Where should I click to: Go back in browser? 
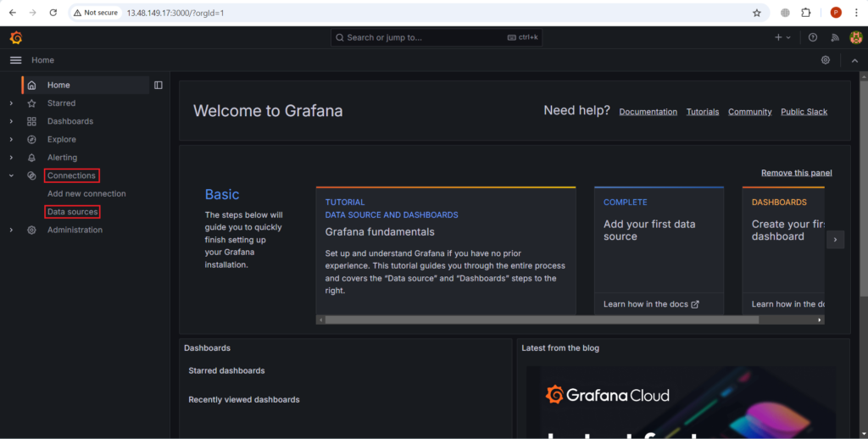point(13,13)
